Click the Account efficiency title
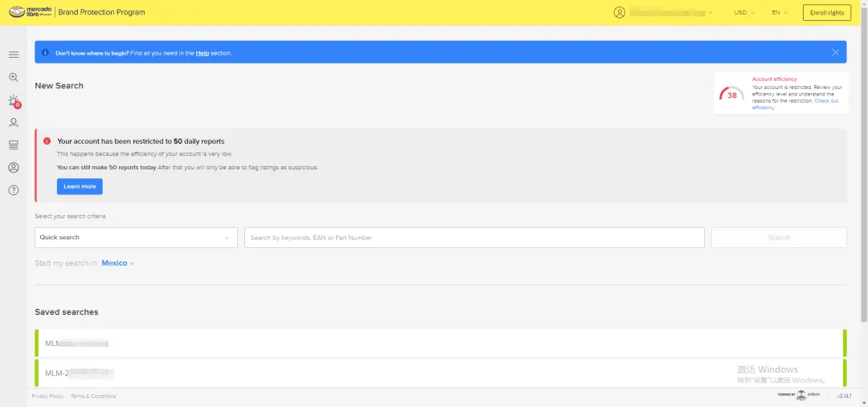868x407 pixels. pyautogui.click(x=775, y=79)
